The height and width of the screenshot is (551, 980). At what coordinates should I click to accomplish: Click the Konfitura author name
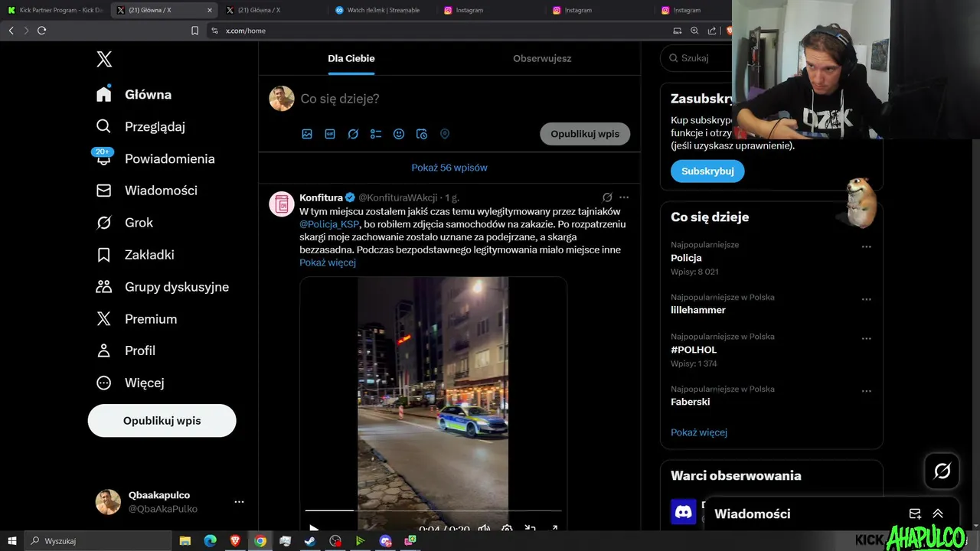pyautogui.click(x=321, y=197)
